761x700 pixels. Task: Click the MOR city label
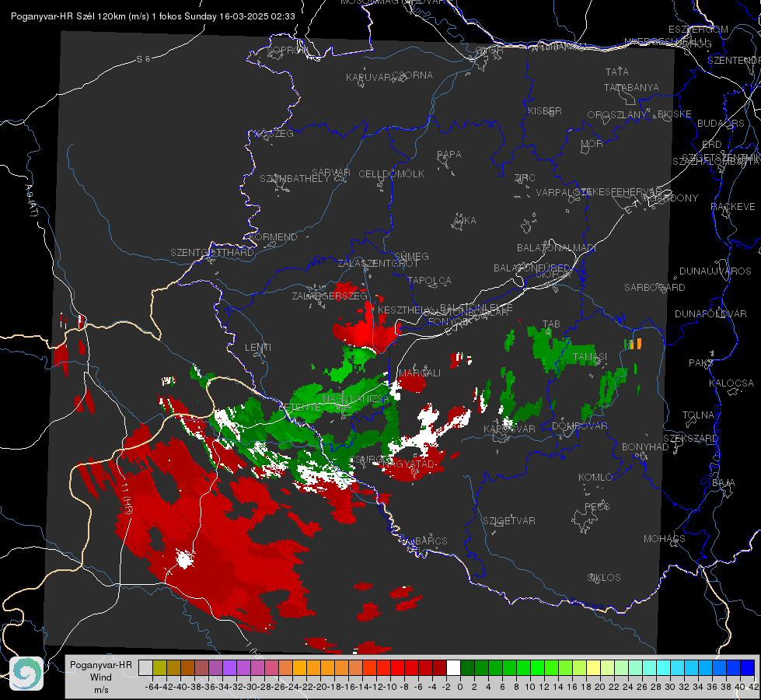[x=592, y=143]
